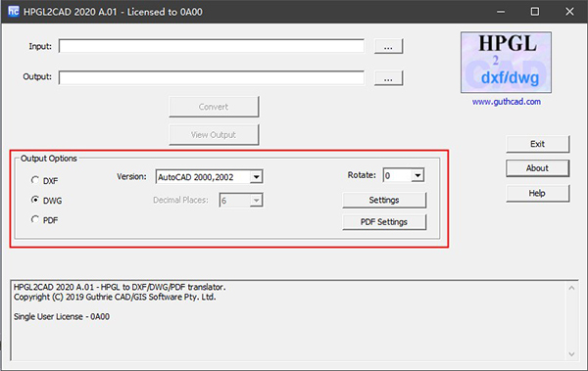Click the Convert button

tap(214, 107)
